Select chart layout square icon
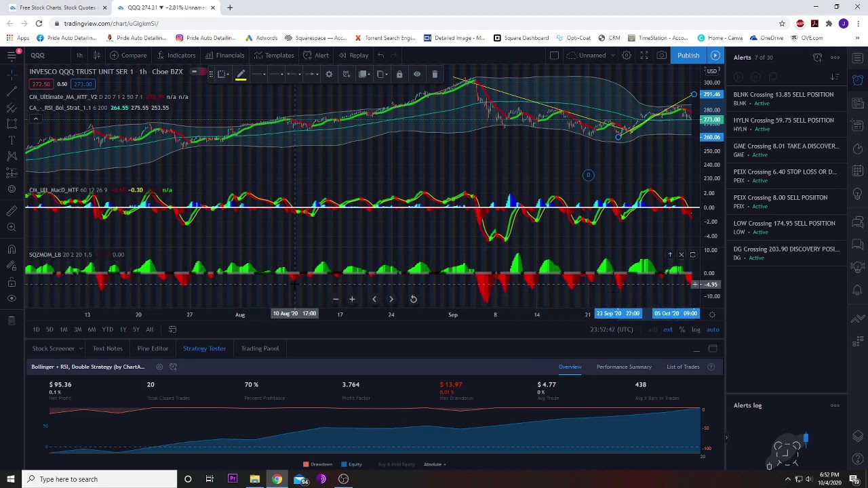 tap(554, 56)
